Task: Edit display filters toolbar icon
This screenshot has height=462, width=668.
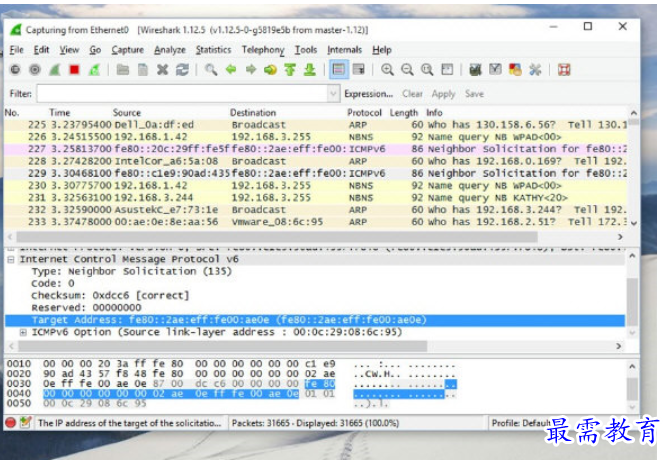Action: tap(495, 69)
